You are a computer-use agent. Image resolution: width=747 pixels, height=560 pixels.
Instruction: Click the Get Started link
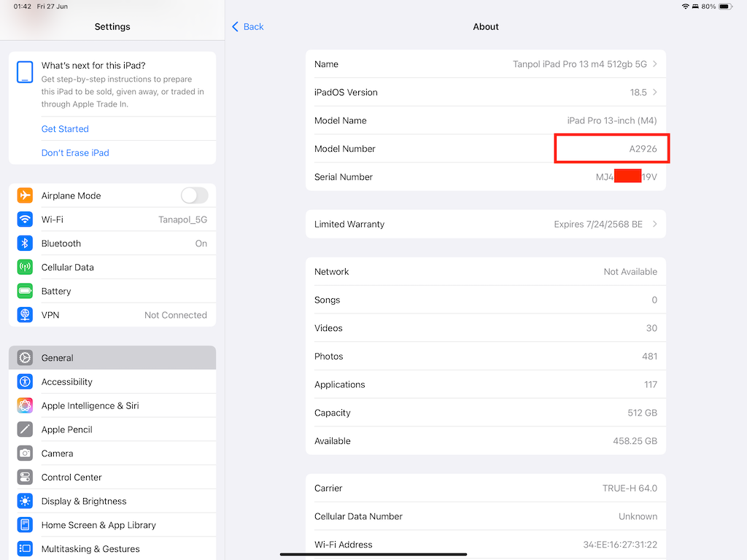point(65,128)
